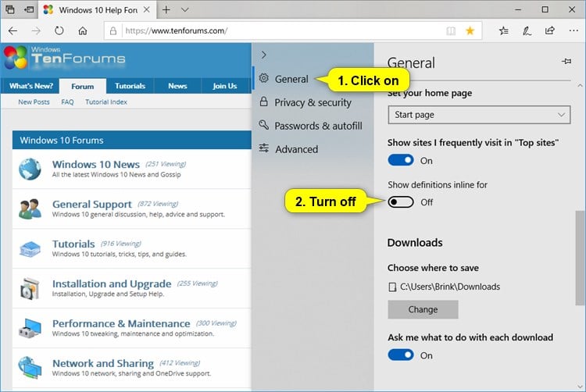Image resolution: width=586 pixels, height=392 pixels.
Task: Click the site padlock icon
Action: coord(113,31)
